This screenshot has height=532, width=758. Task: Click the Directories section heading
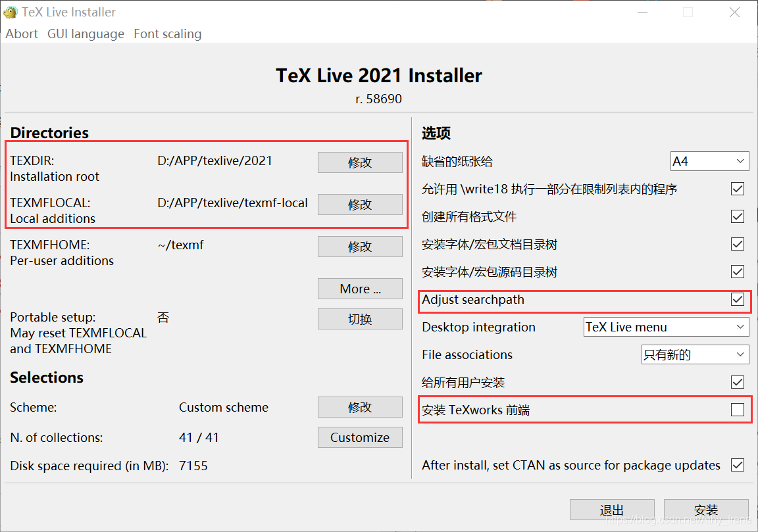(49, 132)
